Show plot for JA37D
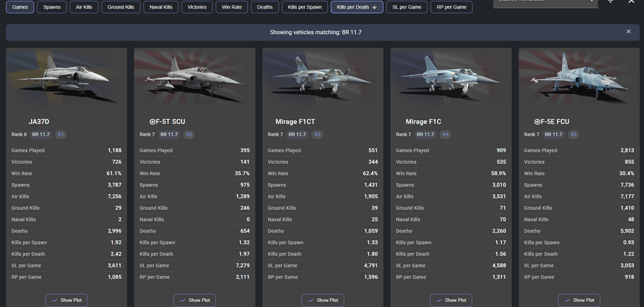644x307 pixels. click(x=66, y=300)
